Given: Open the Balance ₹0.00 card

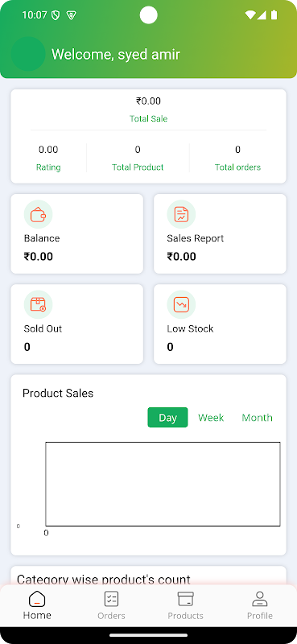Looking at the screenshot, I should coord(76,233).
